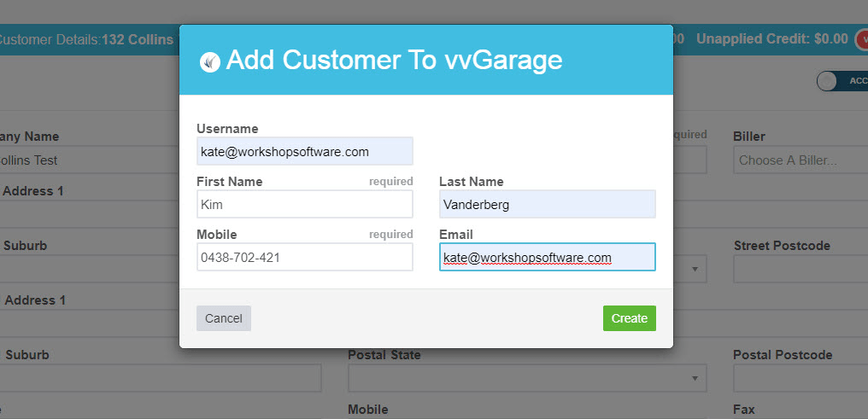The height and width of the screenshot is (419, 868).
Task: Open the Choose A Biller dropdown
Action: 801,160
